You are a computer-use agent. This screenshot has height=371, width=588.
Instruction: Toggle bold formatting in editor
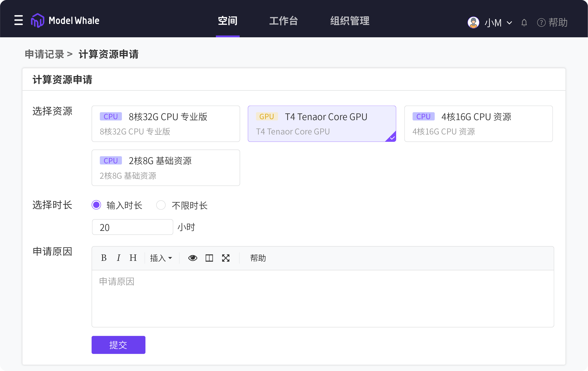coord(104,258)
